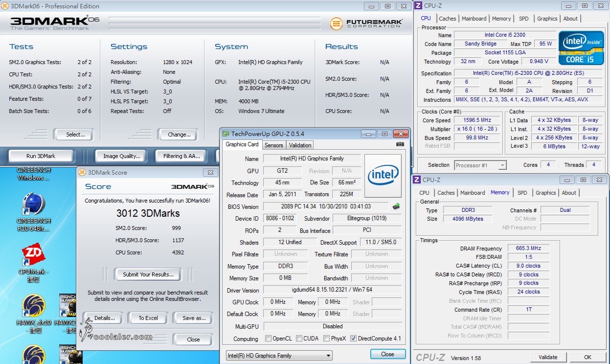Close the 3DMark Score dialog via Close button
The image size is (610, 364).
[x=193, y=340]
